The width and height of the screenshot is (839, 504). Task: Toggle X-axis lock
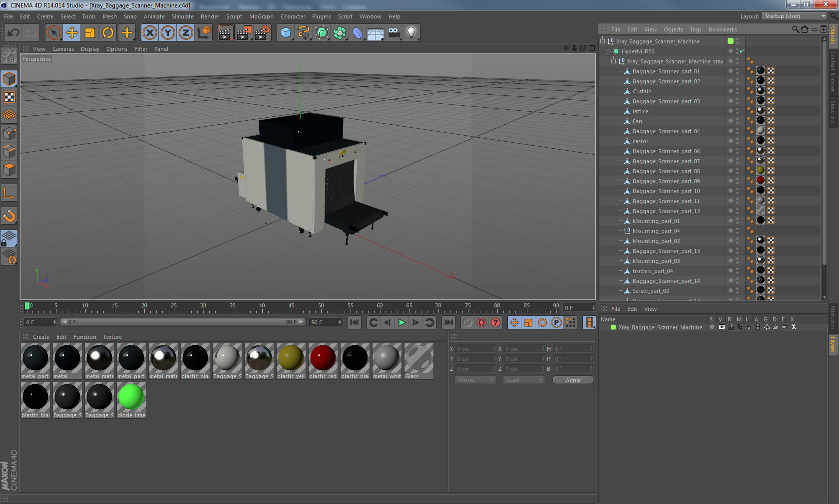(149, 33)
